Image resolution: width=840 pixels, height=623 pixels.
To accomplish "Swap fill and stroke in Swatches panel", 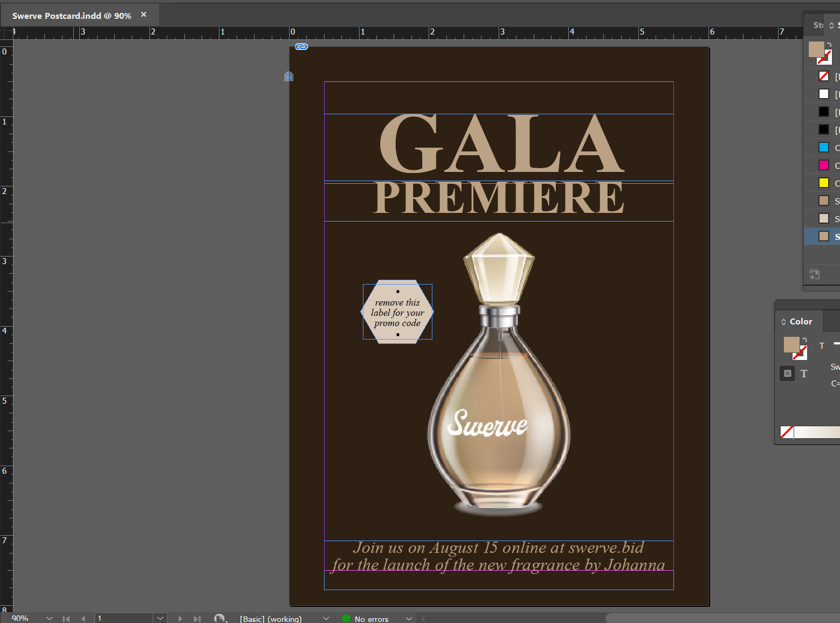I will (829, 45).
